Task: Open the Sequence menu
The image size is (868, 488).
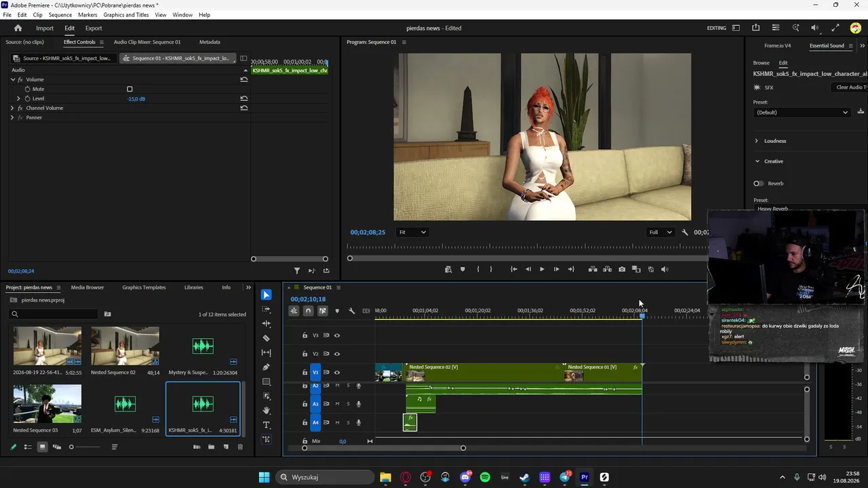Action: (x=60, y=15)
